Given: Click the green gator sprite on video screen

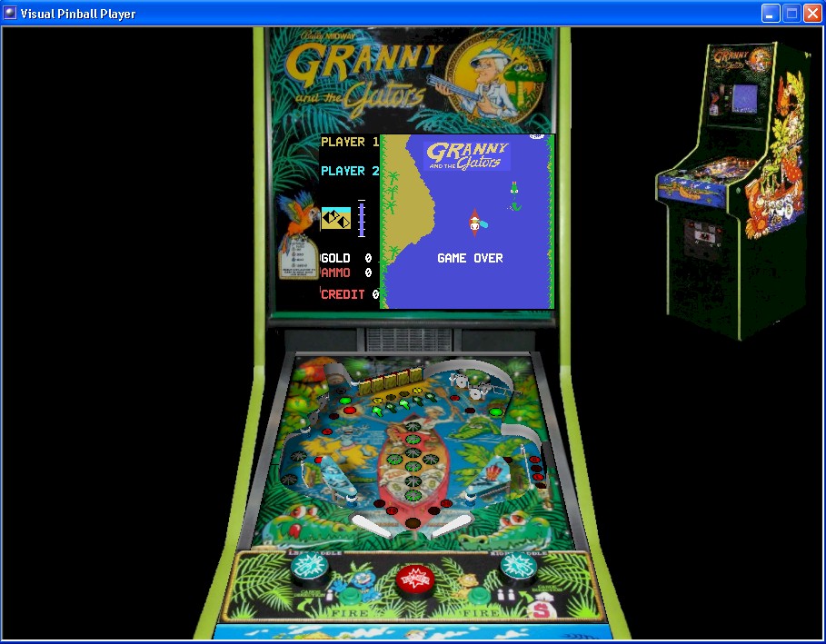Looking at the screenshot, I should coord(514,196).
